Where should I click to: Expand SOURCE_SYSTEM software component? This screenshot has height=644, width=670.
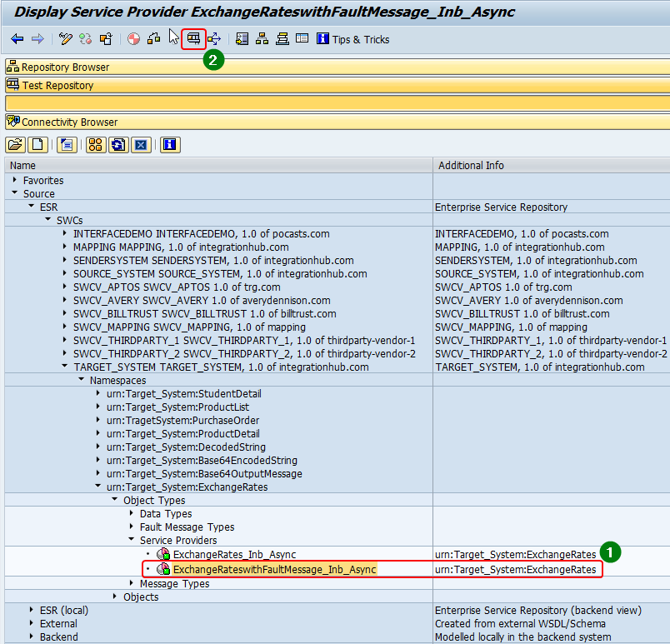(65, 273)
